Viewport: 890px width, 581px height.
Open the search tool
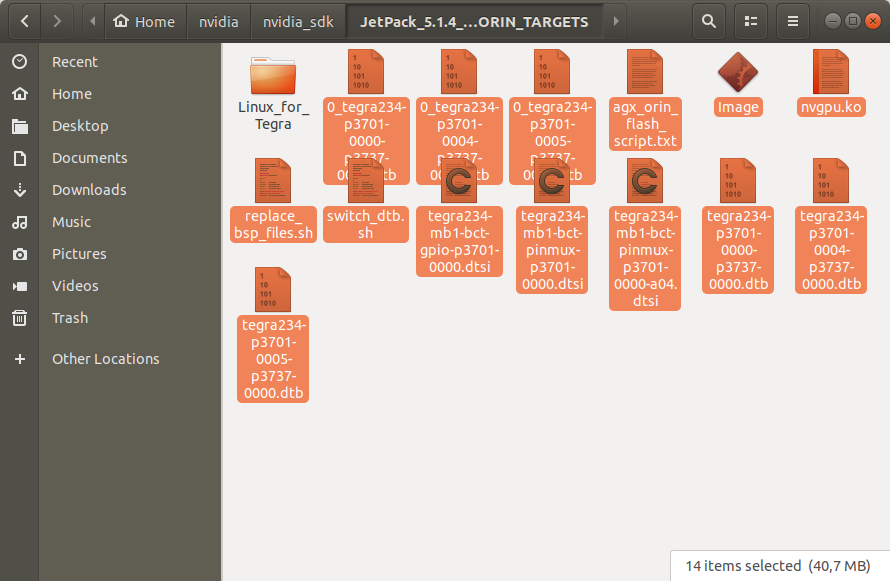pyautogui.click(x=708, y=22)
